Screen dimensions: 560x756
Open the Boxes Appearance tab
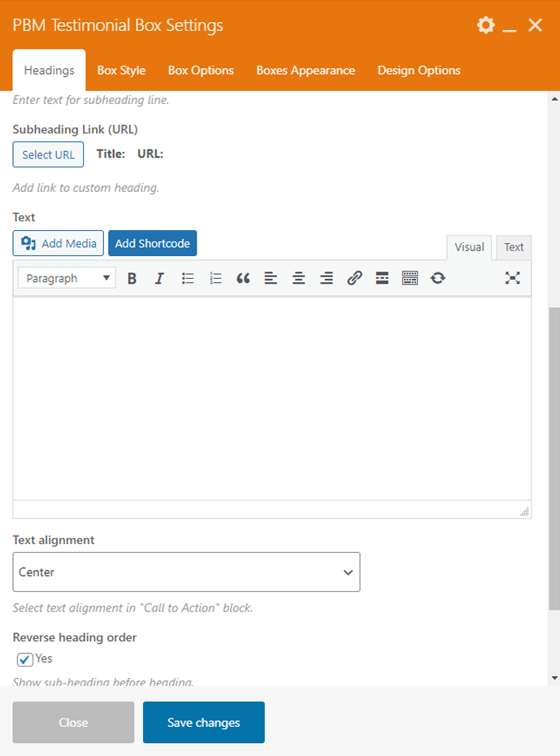coord(306,70)
